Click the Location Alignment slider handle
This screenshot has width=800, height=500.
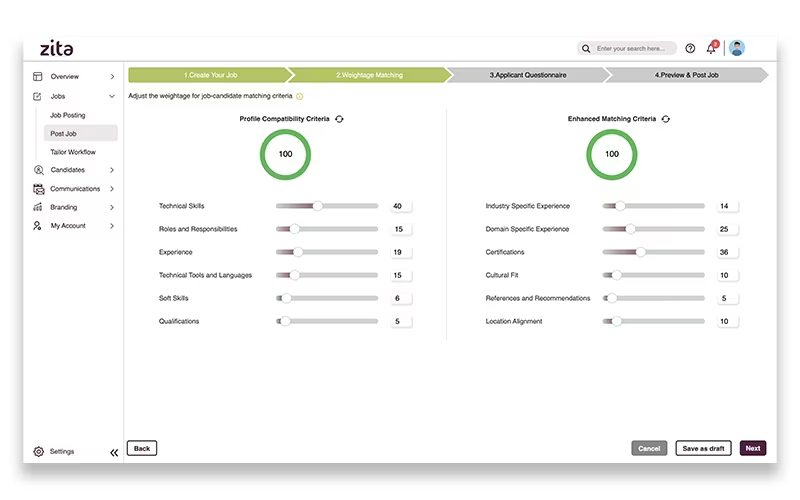click(x=617, y=321)
